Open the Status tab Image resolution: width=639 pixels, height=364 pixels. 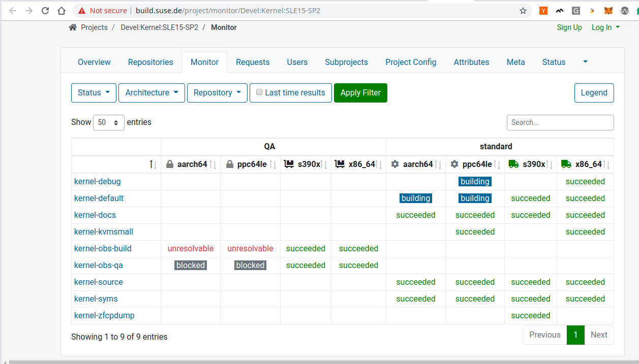(x=554, y=62)
